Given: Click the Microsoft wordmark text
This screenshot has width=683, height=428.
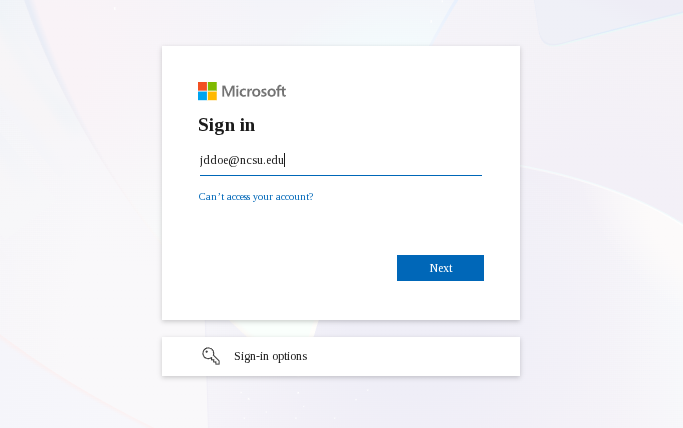Looking at the screenshot, I should 254,91.
